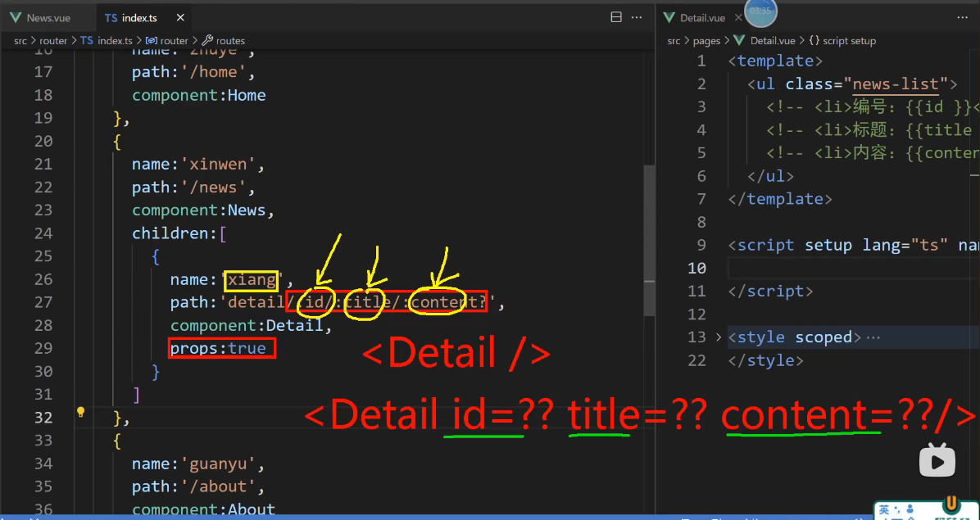Click the Split Editor Right icon
This screenshot has height=520, width=980.
(x=615, y=17)
